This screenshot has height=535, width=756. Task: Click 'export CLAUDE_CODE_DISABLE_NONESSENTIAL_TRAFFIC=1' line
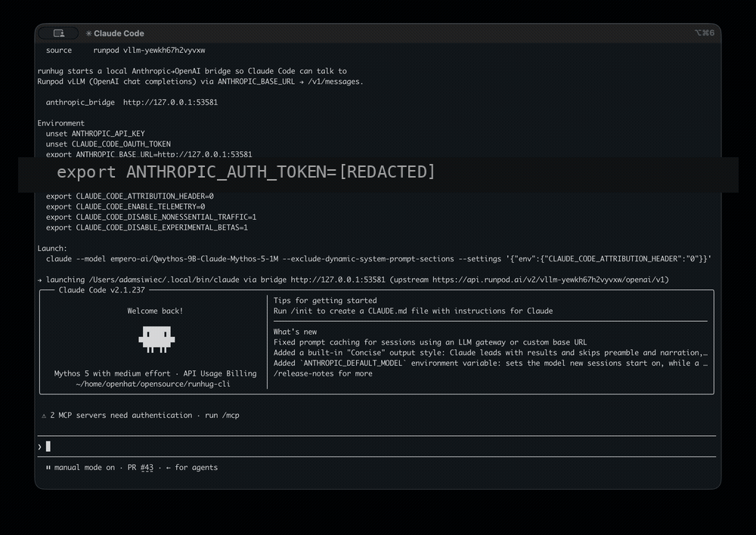click(x=151, y=217)
